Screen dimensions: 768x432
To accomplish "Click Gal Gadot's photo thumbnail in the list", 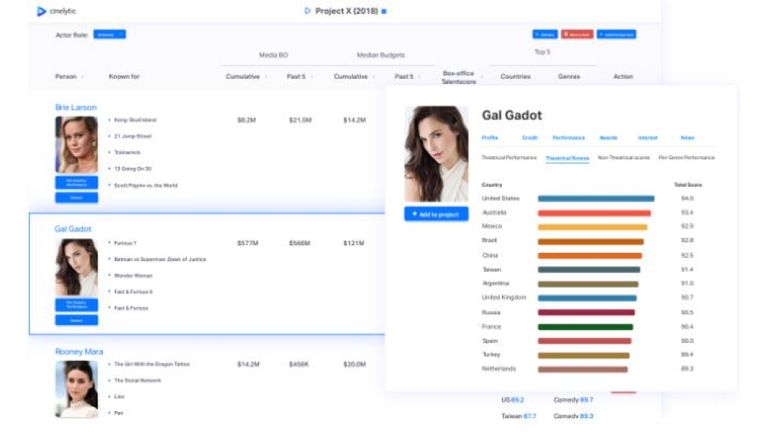I will (76, 267).
